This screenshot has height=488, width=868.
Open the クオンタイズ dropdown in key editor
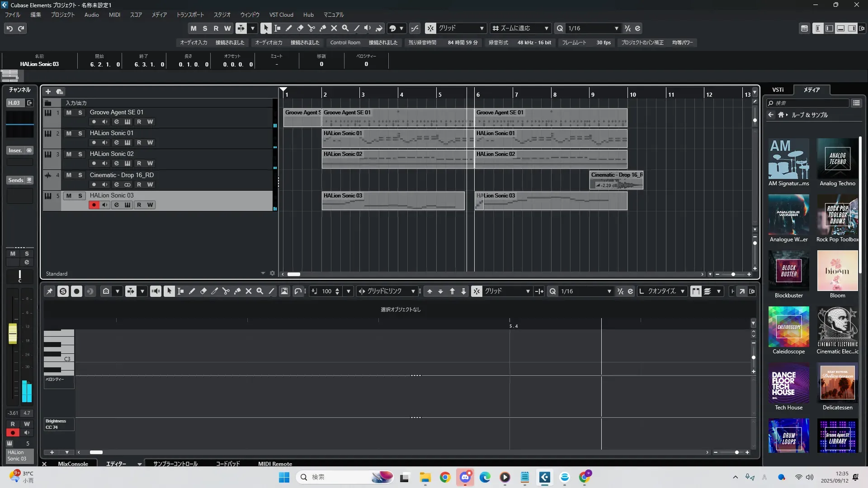682,291
